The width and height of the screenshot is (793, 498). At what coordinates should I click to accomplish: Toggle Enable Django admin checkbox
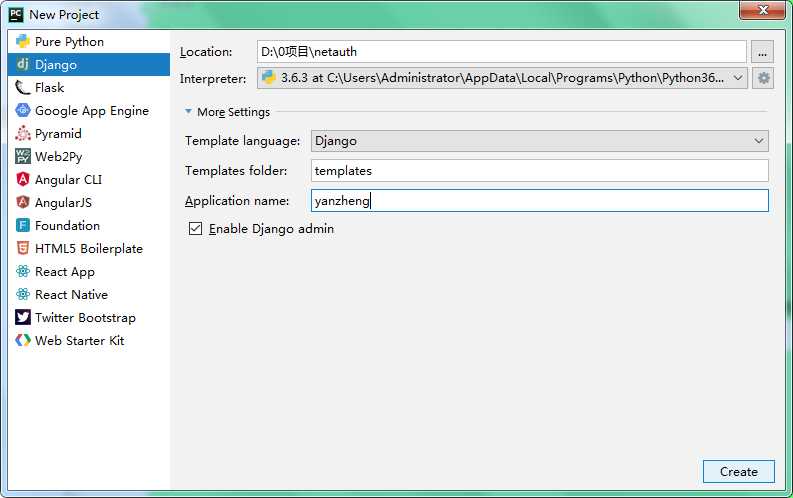pos(195,229)
